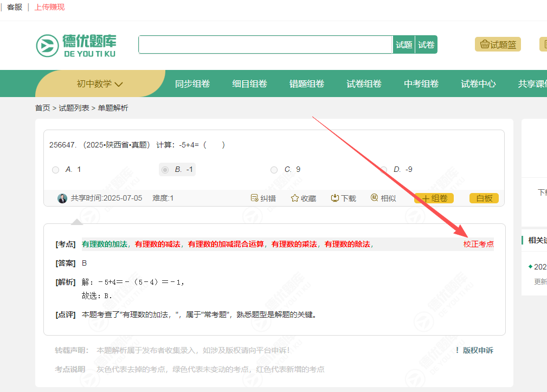Click the 校正考点 link

pos(478,244)
